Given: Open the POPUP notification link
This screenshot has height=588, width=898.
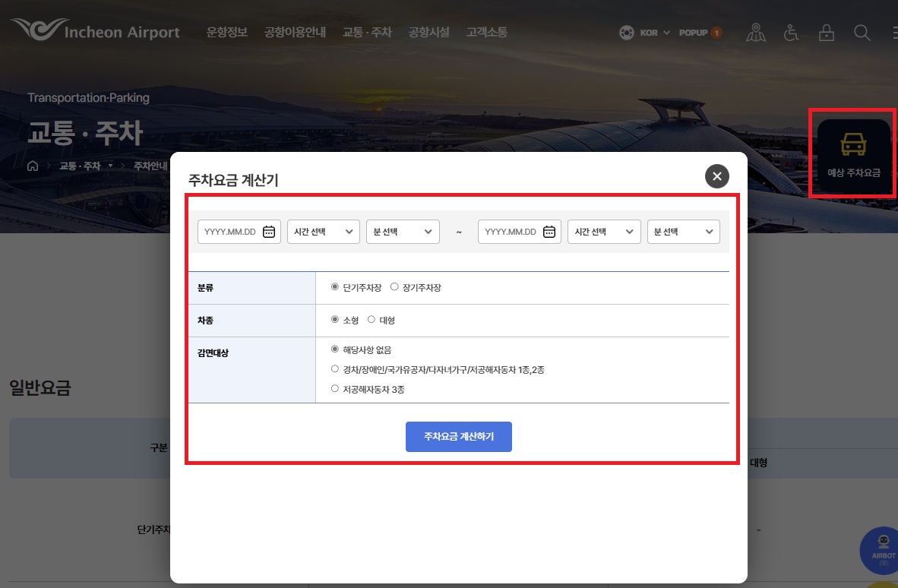Looking at the screenshot, I should pos(694,32).
